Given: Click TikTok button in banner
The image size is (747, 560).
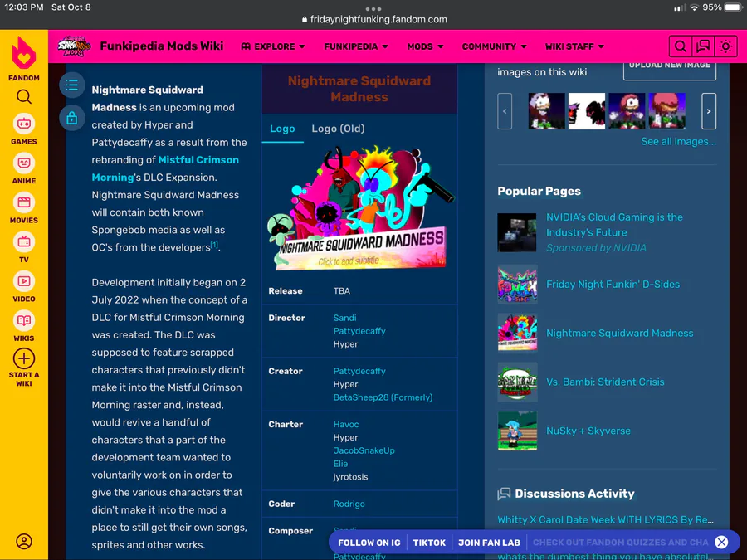Looking at the screenshot, I should point(429,543).
